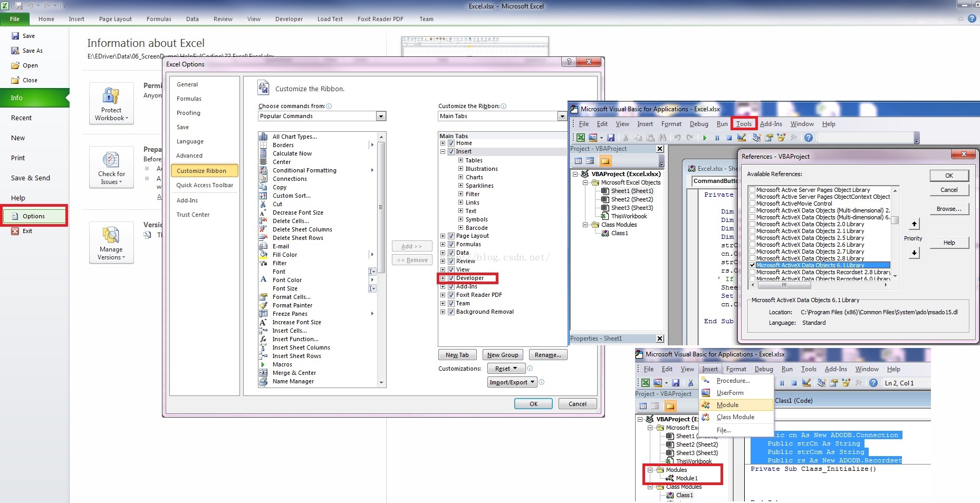Click Options in the Excel File backstage menu

tap(34, 216)
